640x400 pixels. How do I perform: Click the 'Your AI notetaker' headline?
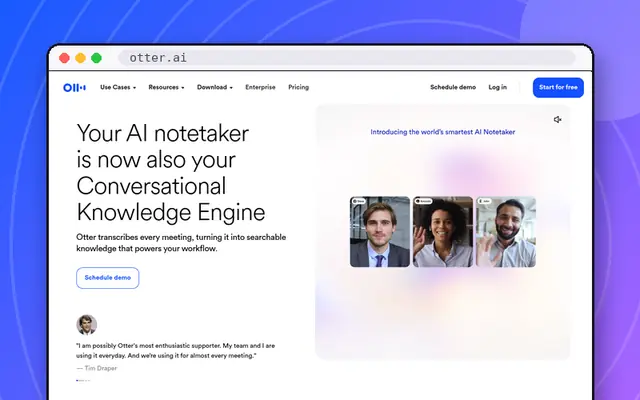click(171, 173)
